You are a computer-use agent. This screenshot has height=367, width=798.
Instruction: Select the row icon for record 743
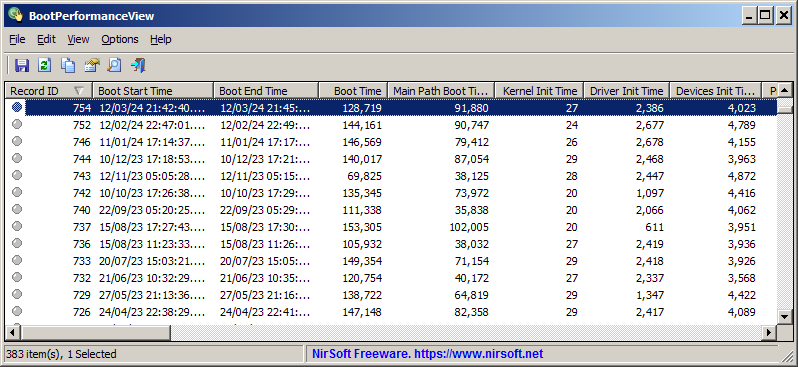pos(17,175)
